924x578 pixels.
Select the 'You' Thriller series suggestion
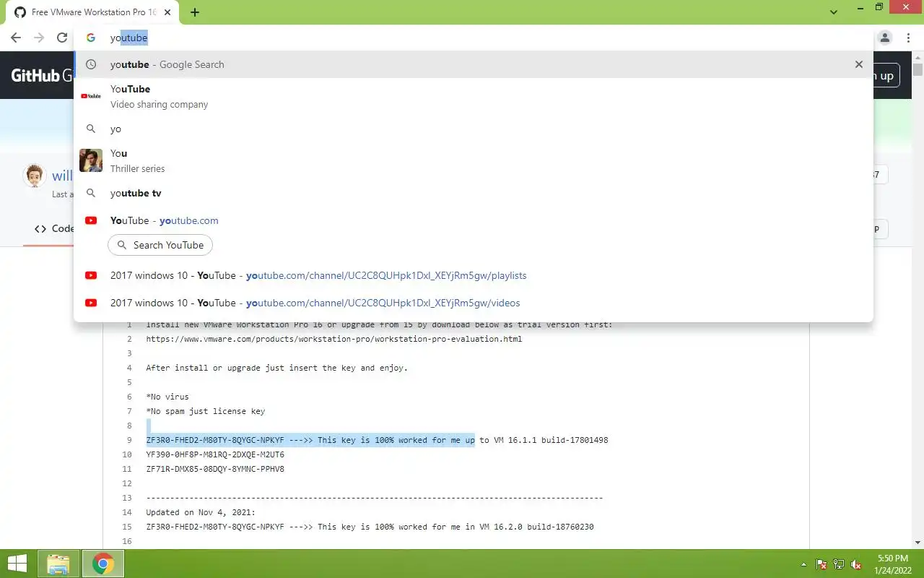click(x=474, y=160)
